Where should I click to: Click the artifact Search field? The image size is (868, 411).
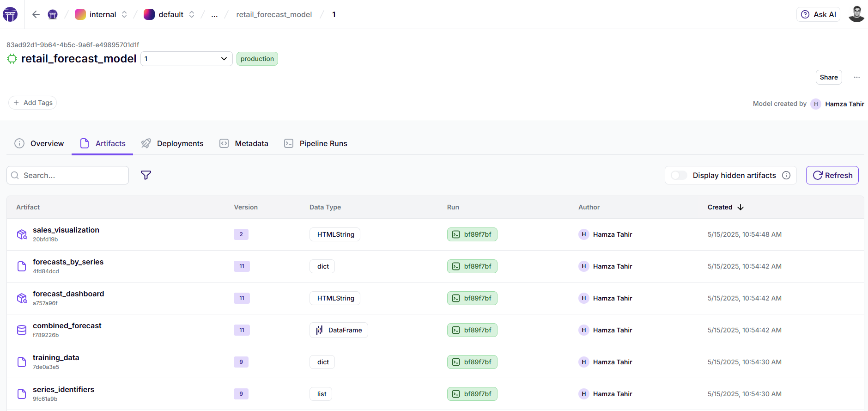68,175
